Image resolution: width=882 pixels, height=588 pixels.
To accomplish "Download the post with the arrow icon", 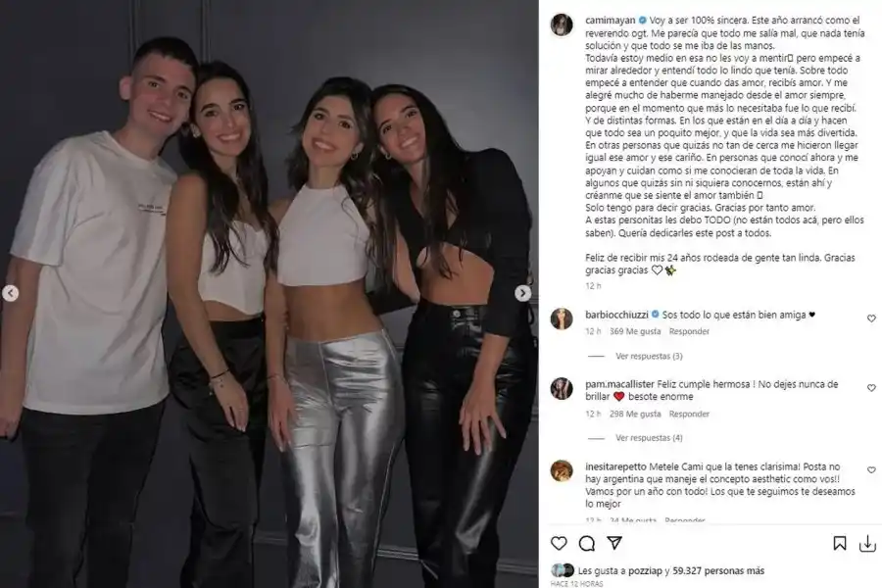I will coord(867,543).
